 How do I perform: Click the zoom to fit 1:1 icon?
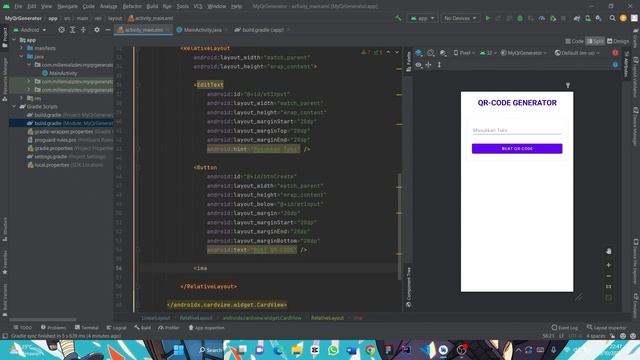(x=609, y=287)
